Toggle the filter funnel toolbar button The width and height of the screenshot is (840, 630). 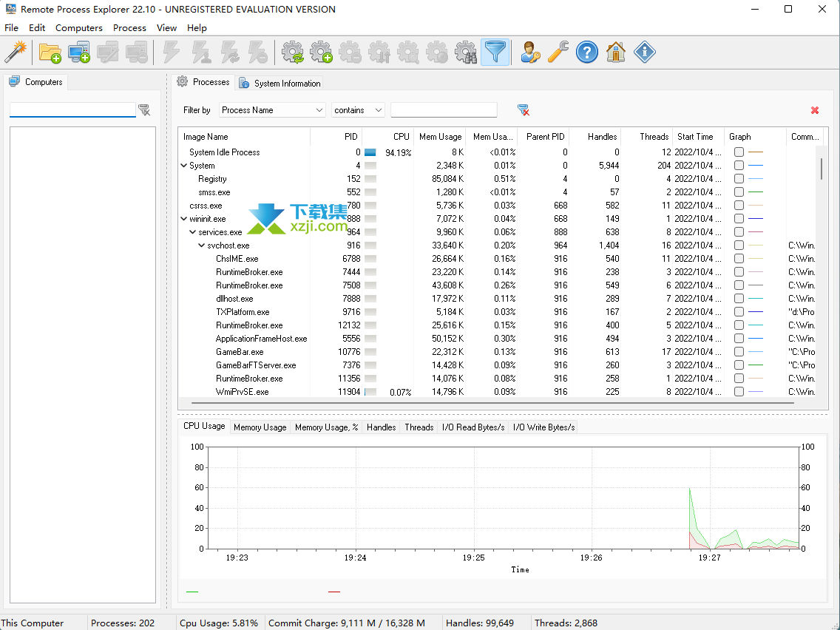pos(495,52)
